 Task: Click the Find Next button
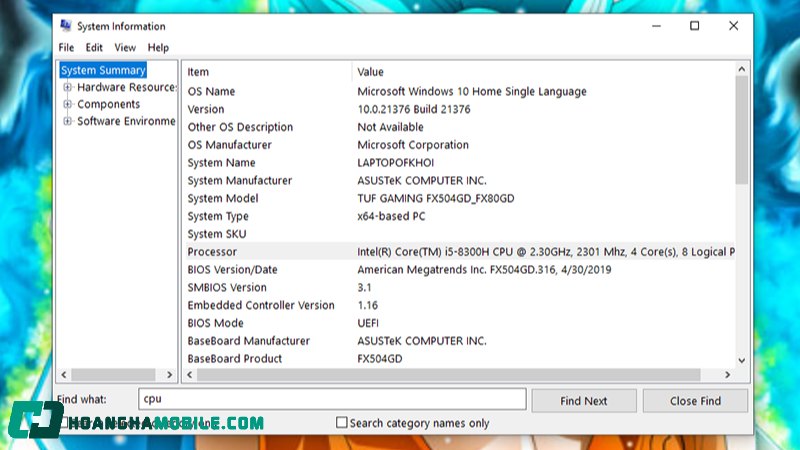pyautogui.click(x=583, y=400)
